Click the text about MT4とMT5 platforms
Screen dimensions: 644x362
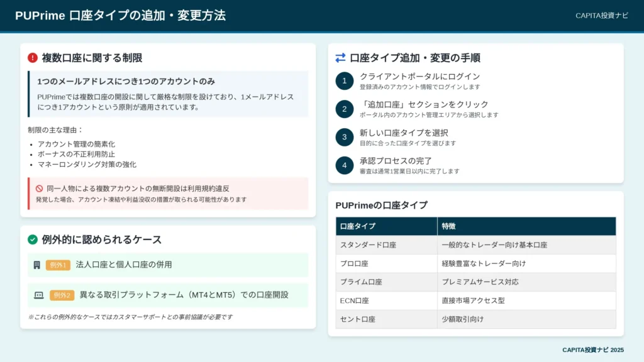(184, 295)
